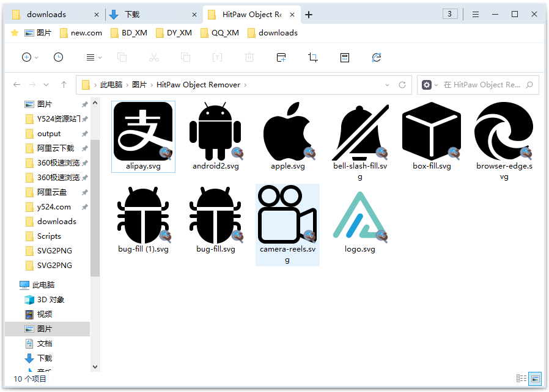Click the search settings gear icon

427,85
